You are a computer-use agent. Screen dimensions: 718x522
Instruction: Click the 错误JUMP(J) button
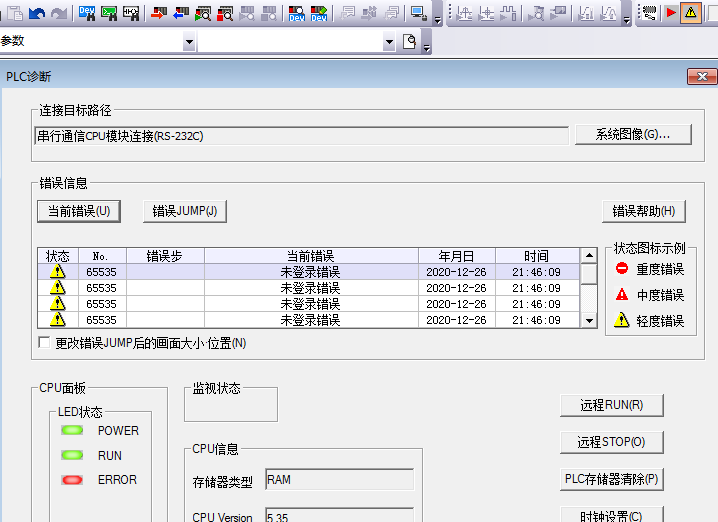click(x=185, y=211)
